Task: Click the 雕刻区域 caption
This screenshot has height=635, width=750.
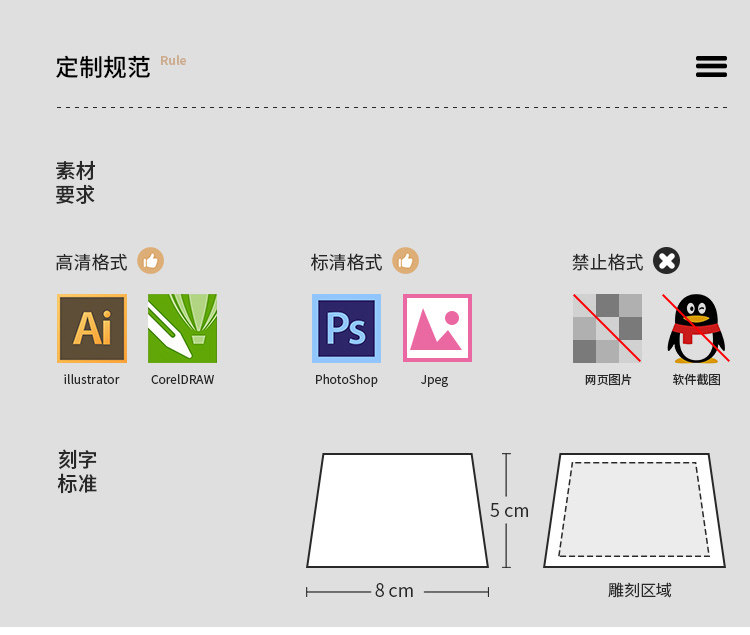Action: [x=640, y=591]
